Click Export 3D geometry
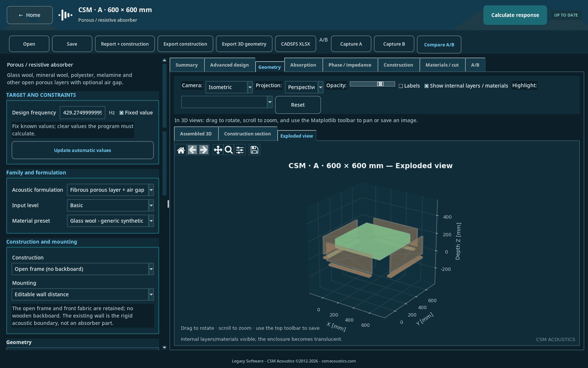The height and width of the screenshot is (368, 588). coord(244,44)
